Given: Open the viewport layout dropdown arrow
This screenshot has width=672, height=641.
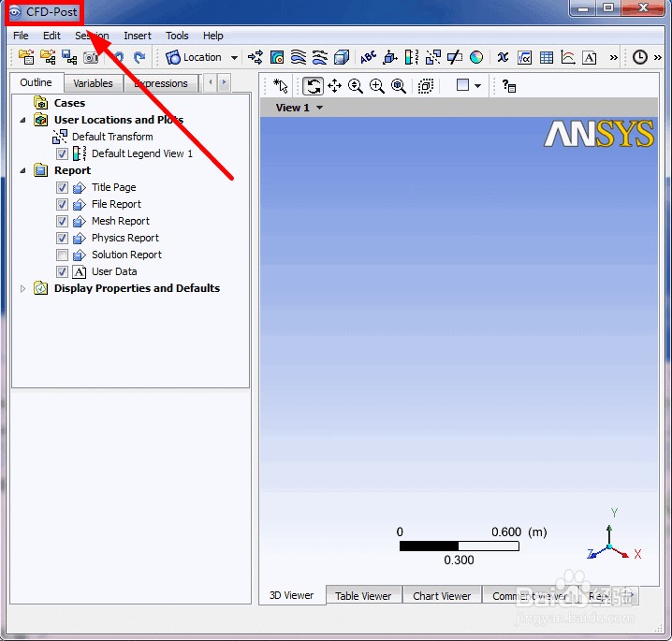Looking at the screenshot, I should tap(478, 86).
